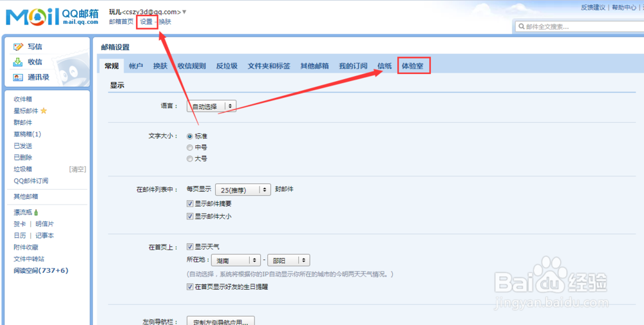
Task: Switch to the 常规 tab
Action: (x=111, y=66)
